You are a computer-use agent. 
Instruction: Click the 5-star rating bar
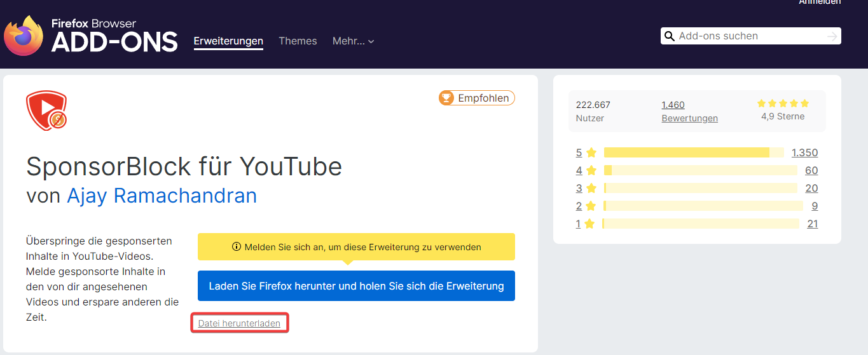[x=694, y=152]
